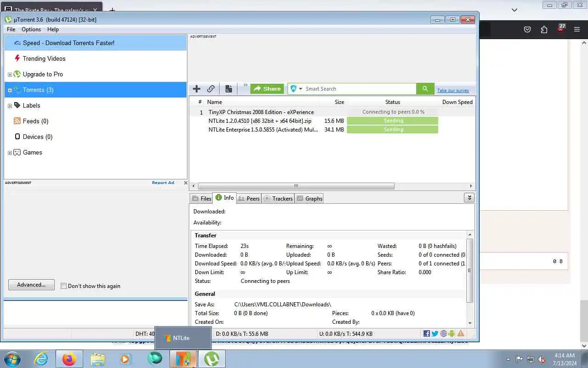Click the green Share button
The image size is (588, 368).
(267, 89)
